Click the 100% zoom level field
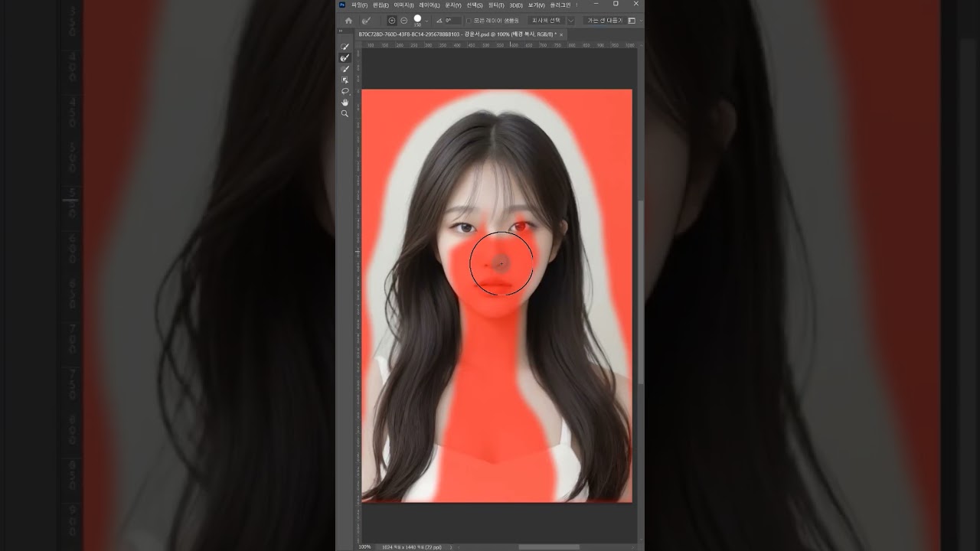The height and width of the screenshot is (551, 980). tap(364, 547)
